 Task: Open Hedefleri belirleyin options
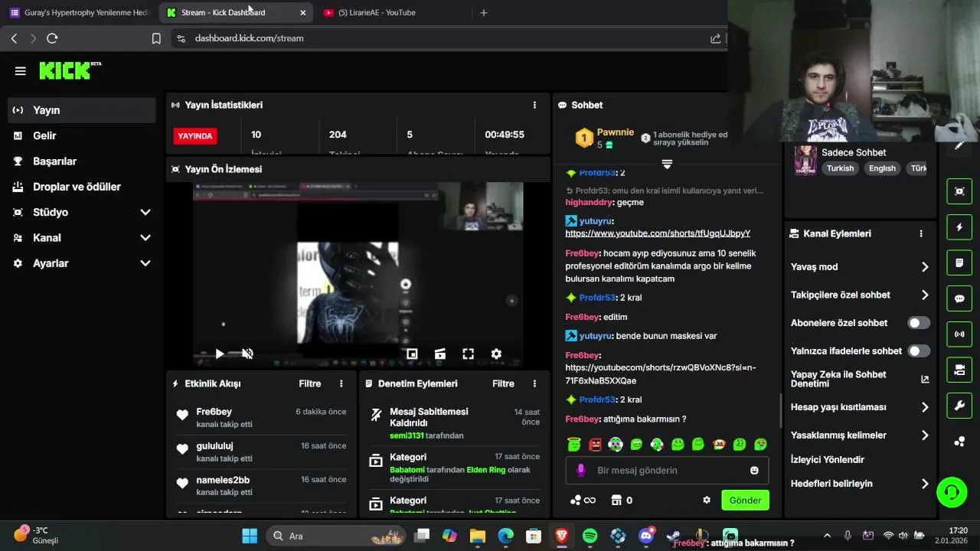860,484
